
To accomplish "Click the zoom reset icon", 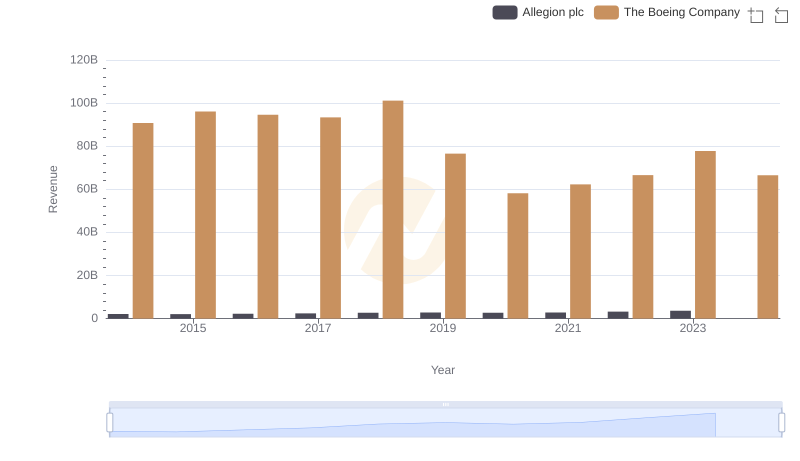I will (x=781, y=15).
